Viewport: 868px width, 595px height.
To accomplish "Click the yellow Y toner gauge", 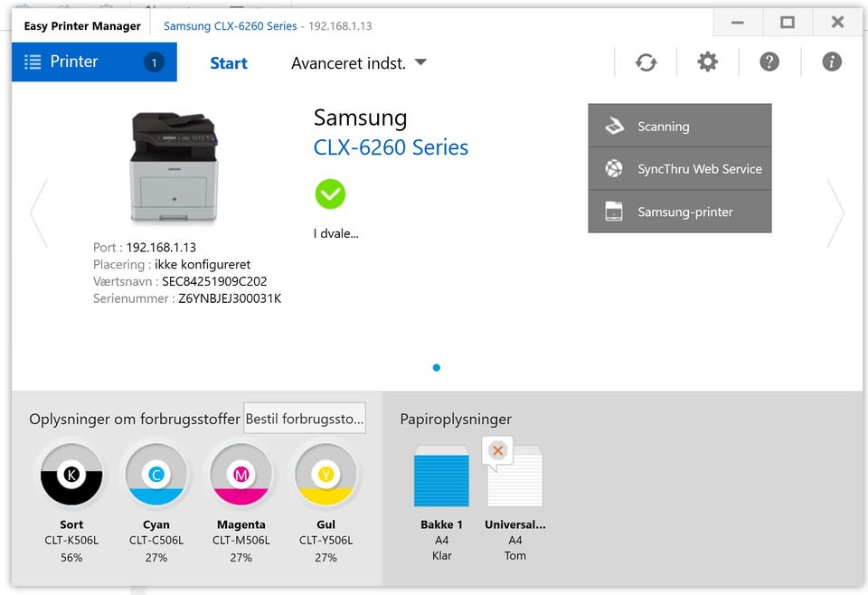I will pos(325,475).
